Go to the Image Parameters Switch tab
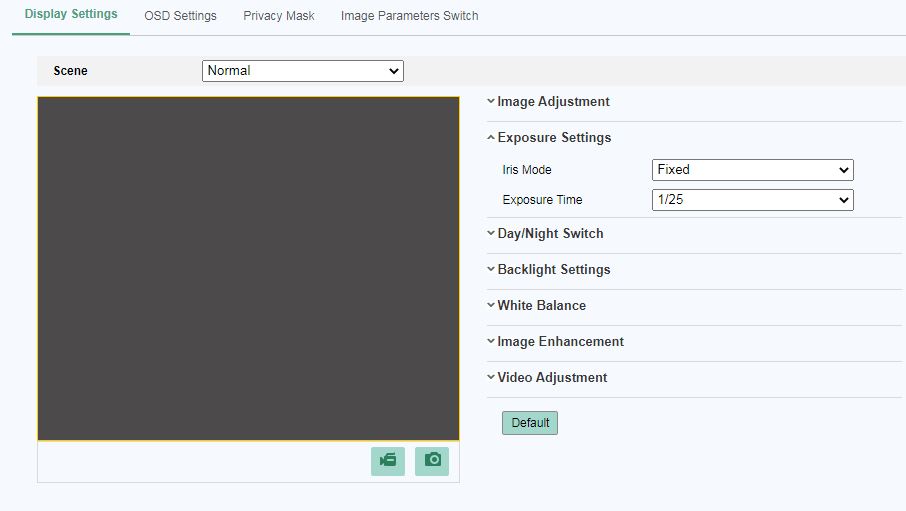 pos(409,16)
